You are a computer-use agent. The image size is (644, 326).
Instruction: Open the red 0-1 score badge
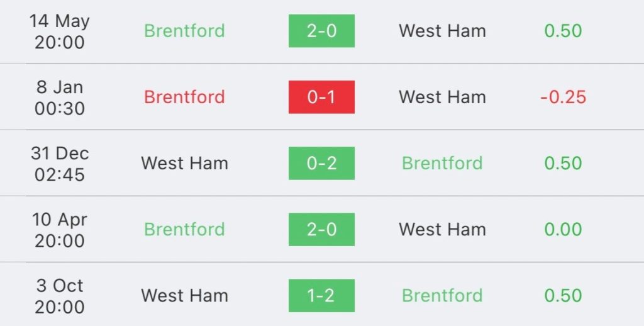pyautogui.click(x=321, y=97)
